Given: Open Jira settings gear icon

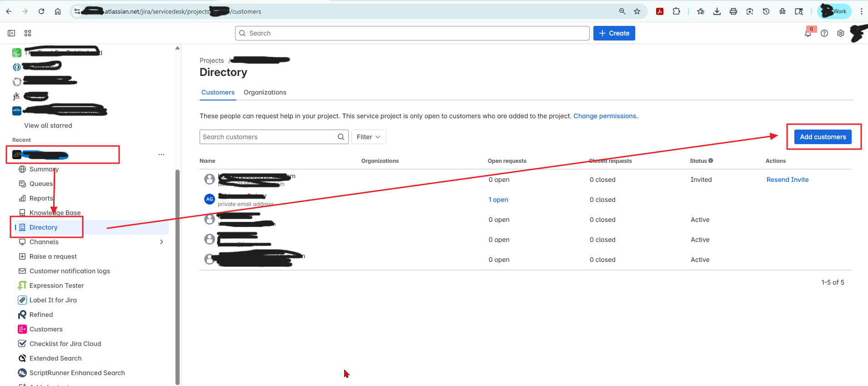Looking at the screenshot, I should (841, 33).
